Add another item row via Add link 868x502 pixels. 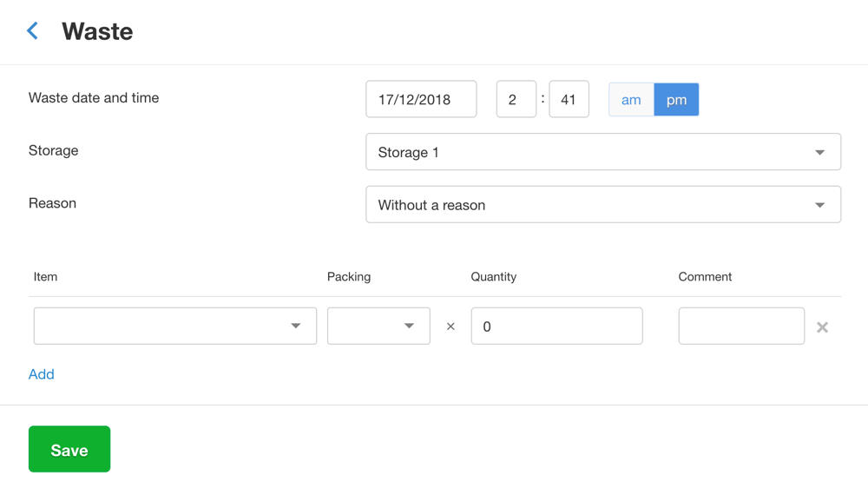pos(42,374)
